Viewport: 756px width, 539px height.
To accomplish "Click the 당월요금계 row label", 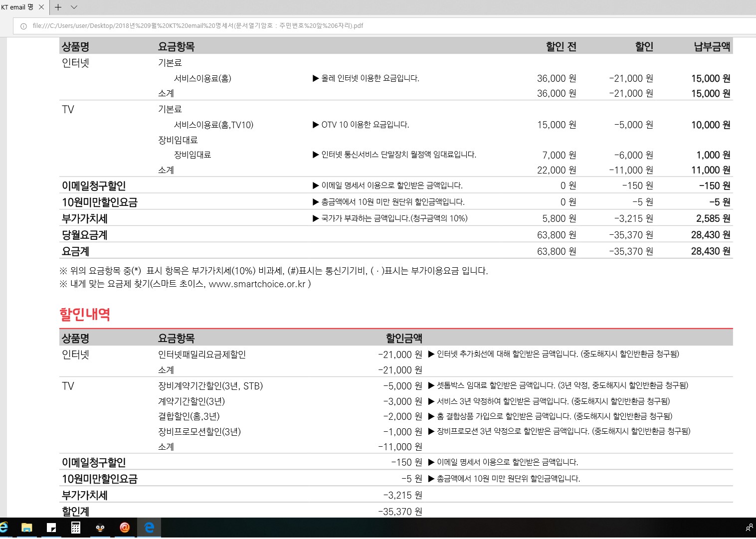I will point(85,235).
